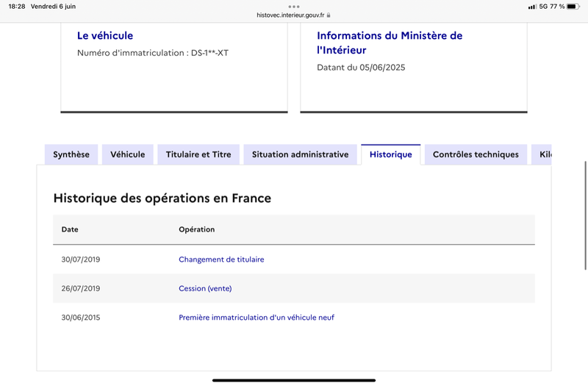Viewport: 588px width, 386px height.
Task: Open the Titulaire et Titre tab
Action: (x=198, y=154)
